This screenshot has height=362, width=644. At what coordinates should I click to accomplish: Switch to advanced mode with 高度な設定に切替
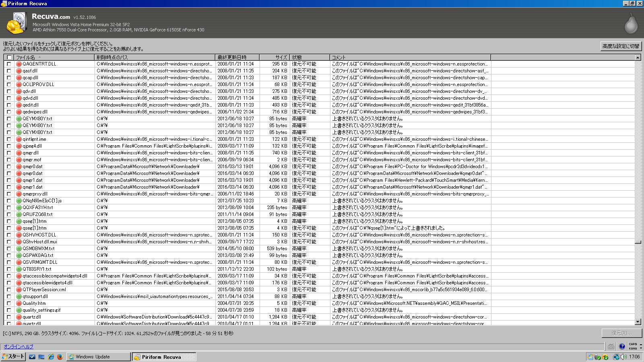point(621,46)
